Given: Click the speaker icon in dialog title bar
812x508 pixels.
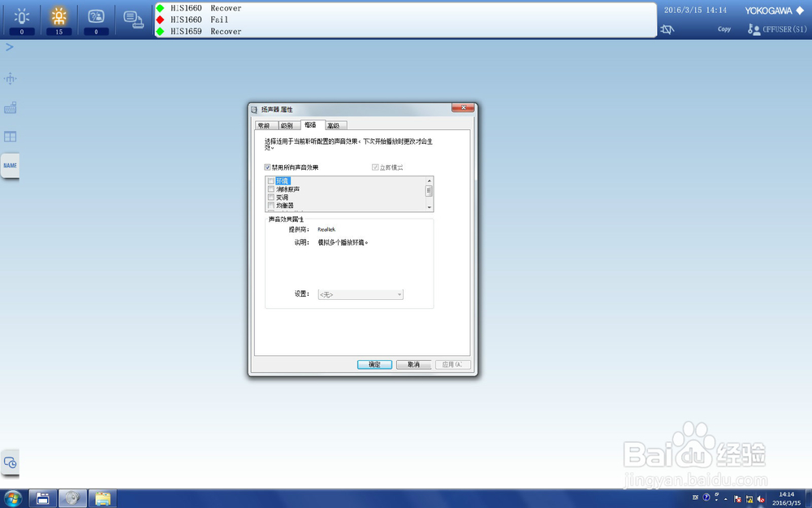Looking at the screenshot, I should pyautogui.click(x=254, y=110).
